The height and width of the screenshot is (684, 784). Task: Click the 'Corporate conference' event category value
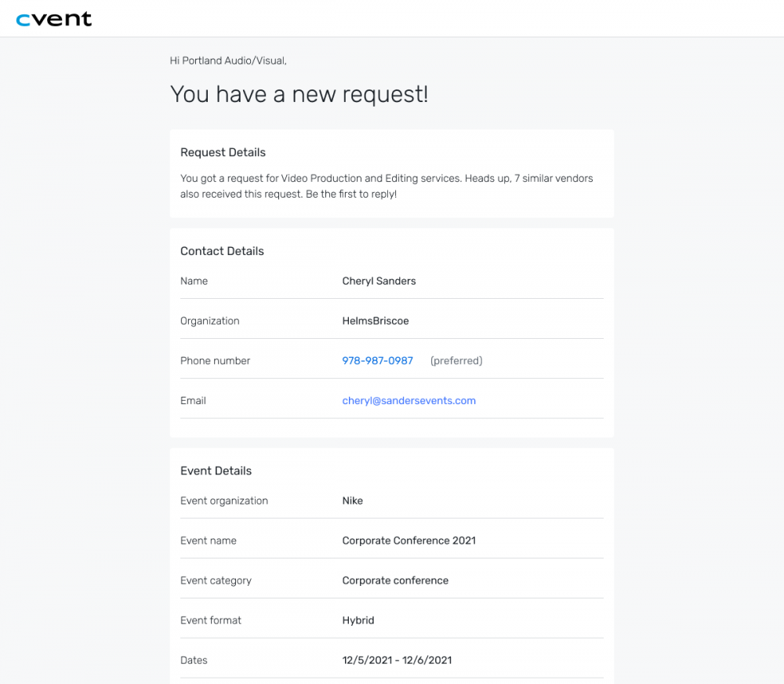tap(395, 580)
